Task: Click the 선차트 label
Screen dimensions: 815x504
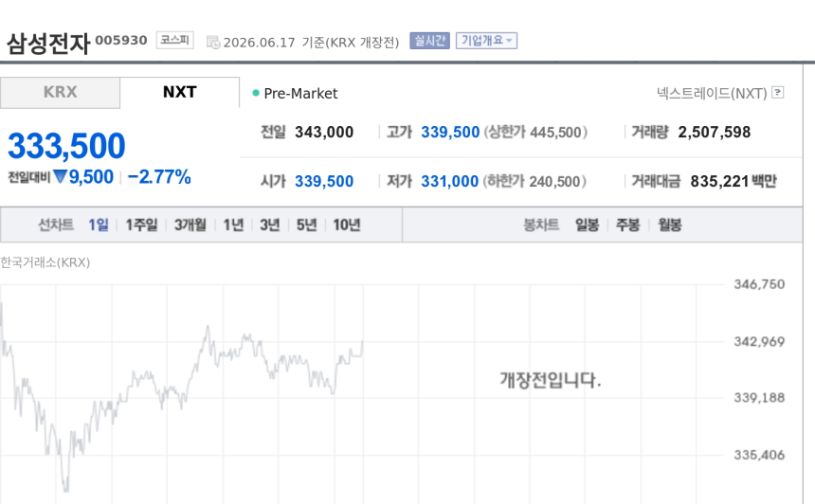Action: (x=56, y=225)
